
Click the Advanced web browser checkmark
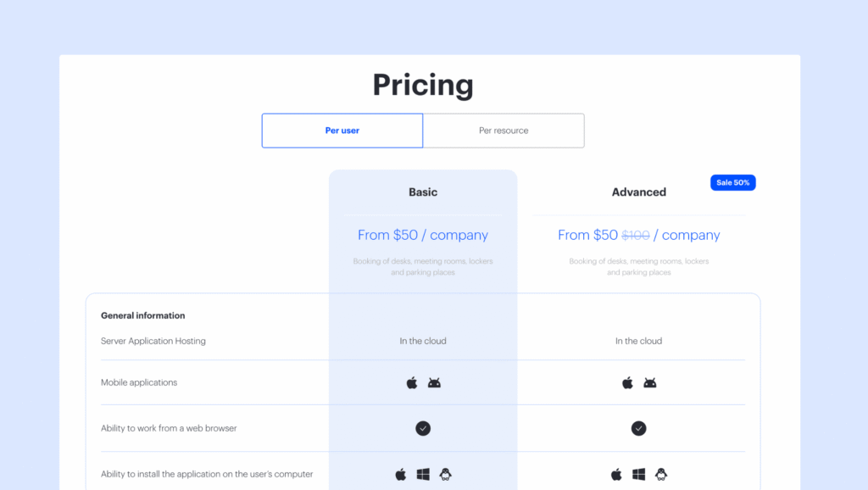tap(639, 428)
